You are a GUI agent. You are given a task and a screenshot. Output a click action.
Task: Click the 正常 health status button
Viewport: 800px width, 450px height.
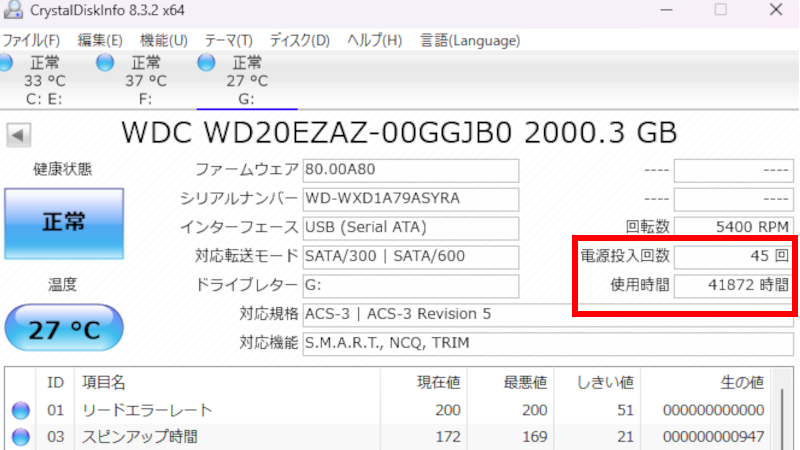64,223
